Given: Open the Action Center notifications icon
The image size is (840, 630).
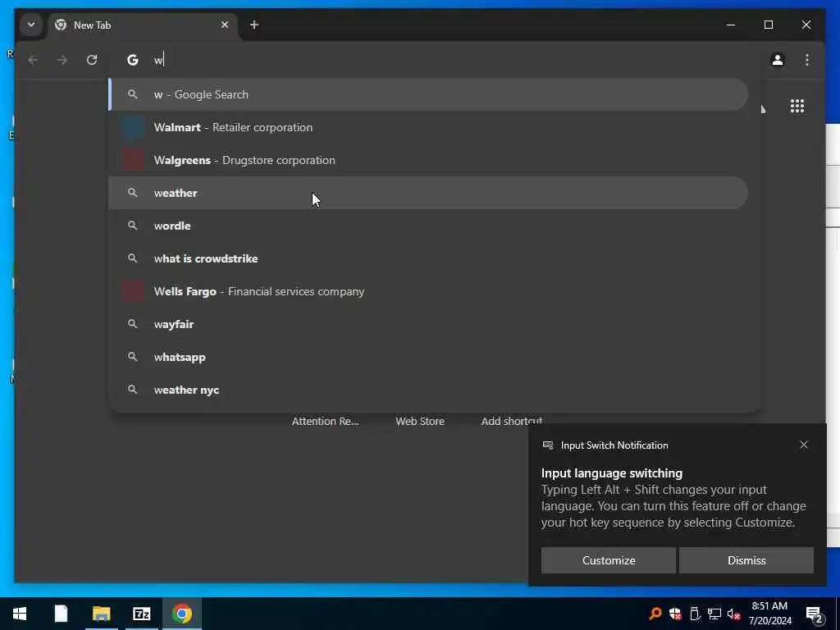Looking at the screenshot, I should pos(815,614).
